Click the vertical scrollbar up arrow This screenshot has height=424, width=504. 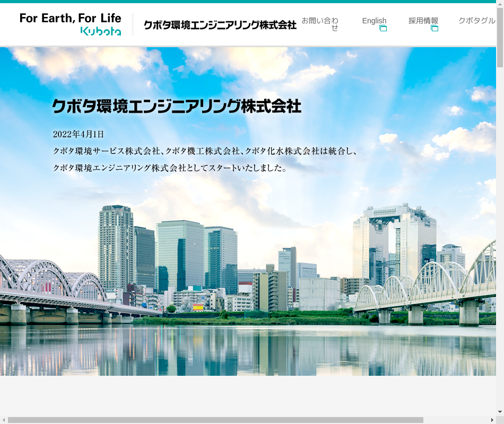(500, 3)
